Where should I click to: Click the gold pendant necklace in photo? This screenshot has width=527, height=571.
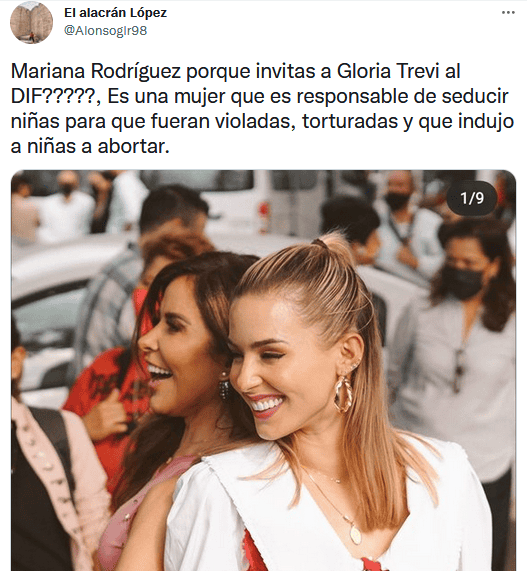pos(355,533)
